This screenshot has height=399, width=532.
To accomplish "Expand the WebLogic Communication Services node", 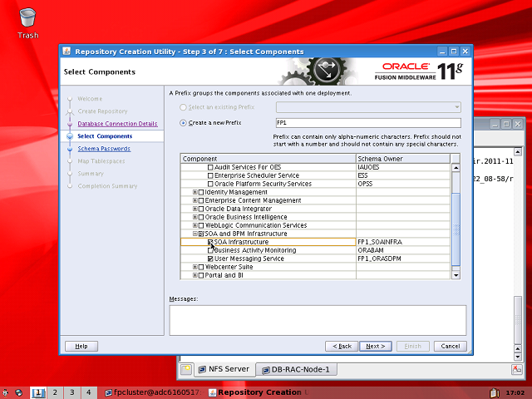I will (x=195, y=225).
